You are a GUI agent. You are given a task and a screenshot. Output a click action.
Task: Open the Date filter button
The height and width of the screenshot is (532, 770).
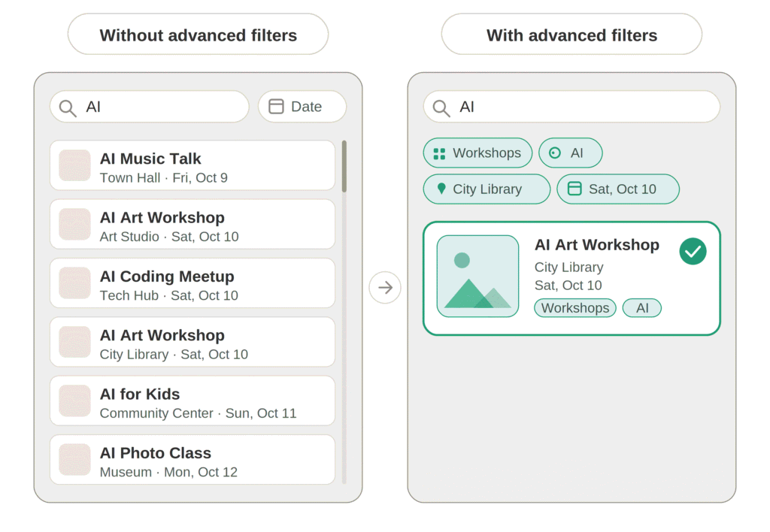tap(302, 107)
